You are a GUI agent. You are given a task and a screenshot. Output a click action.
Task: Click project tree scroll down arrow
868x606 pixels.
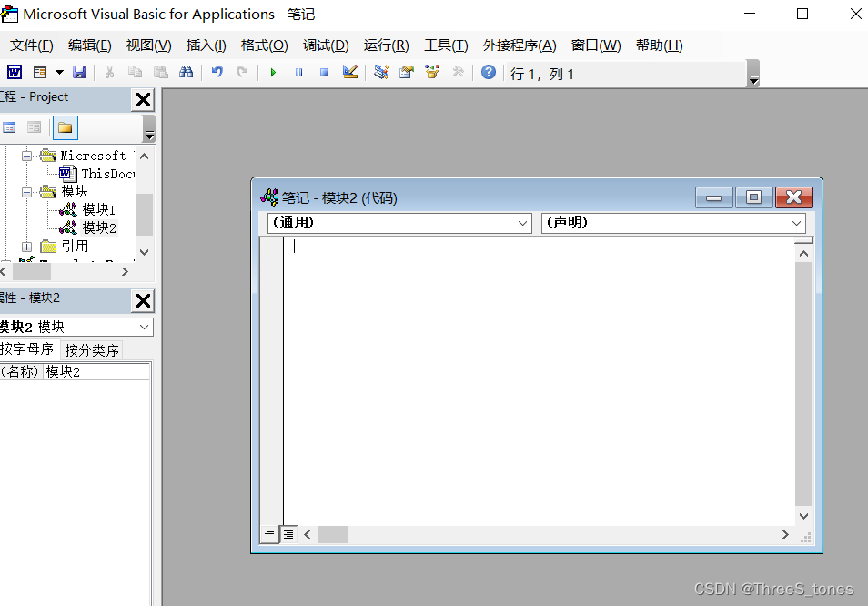(145, 252)
